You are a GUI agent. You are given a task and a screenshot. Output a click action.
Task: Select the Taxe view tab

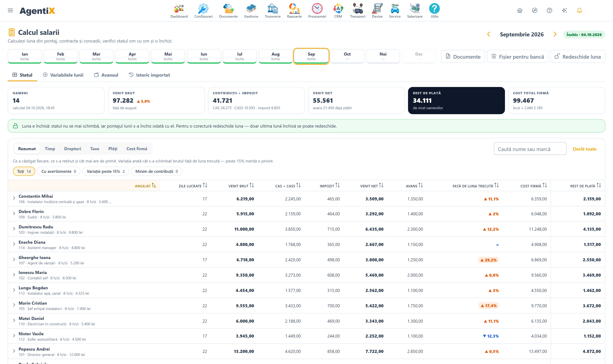click(95, 149)
